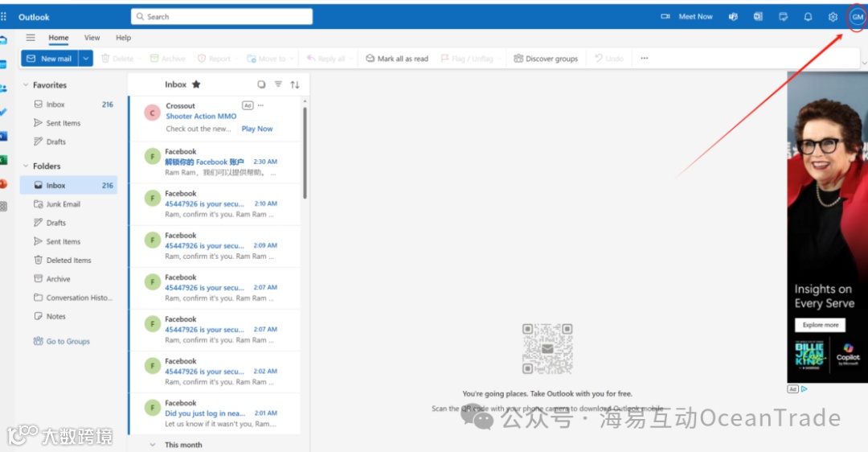
Task: Collapse the Folders section
Action: (x=26, y=166)
